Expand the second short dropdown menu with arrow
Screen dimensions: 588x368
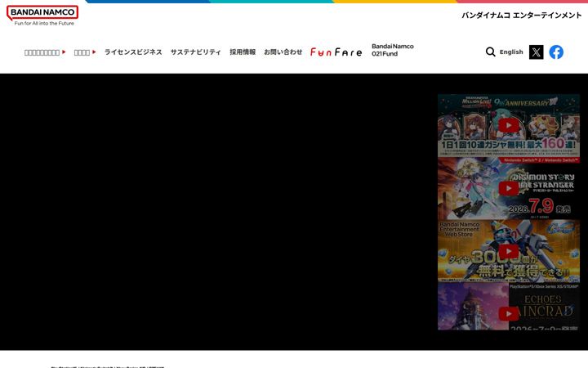point(85,52)
